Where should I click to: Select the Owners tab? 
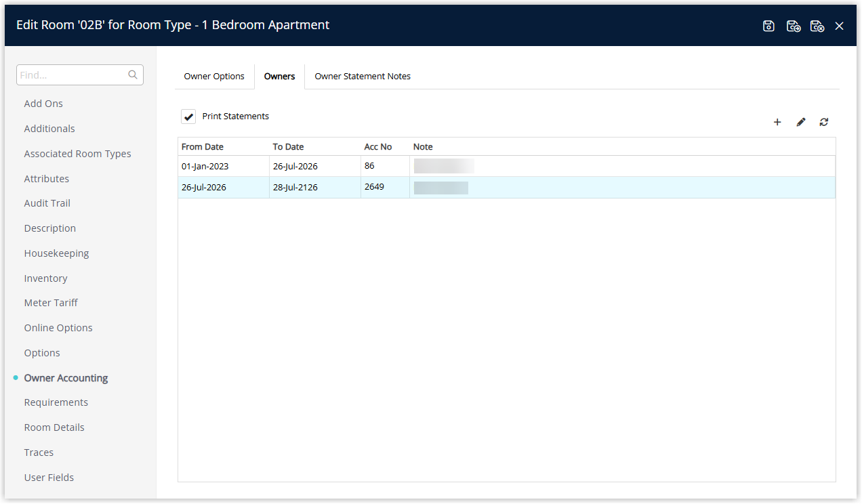[280, 77]
